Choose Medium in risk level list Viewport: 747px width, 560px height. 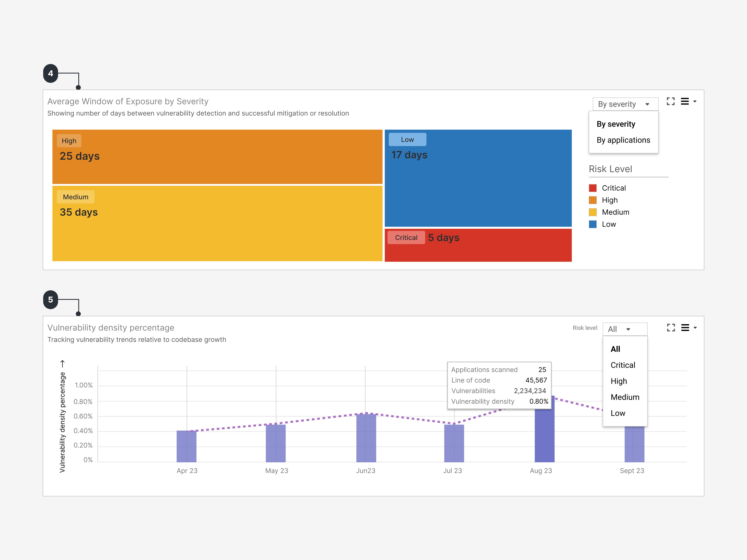pyautogui.click(x=625, y=397)
